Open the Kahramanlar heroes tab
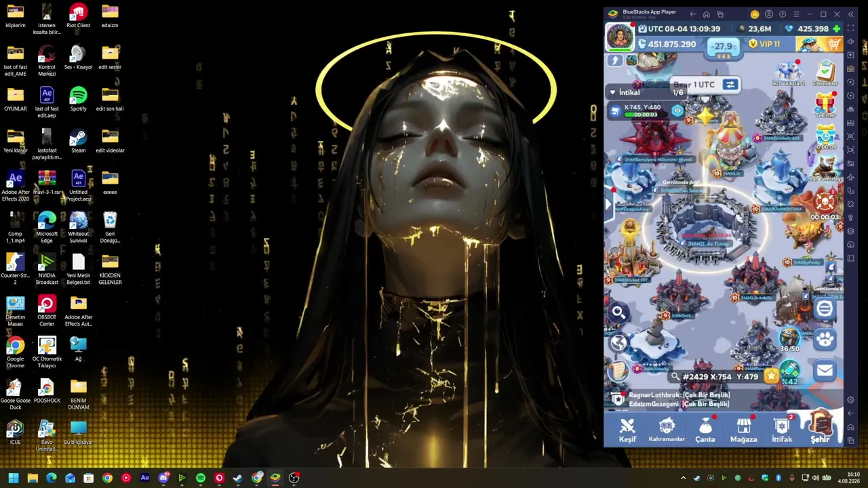The width and height of the screenshot is (868, 488). coord(667,430)
